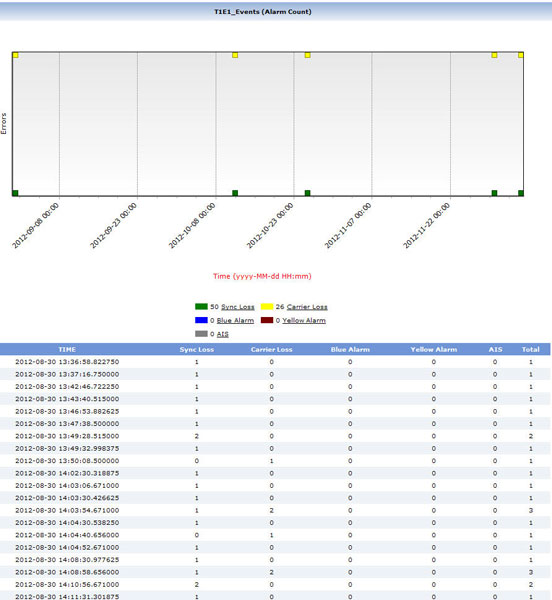Select the earliest yellow marker before 2012-09-08
The height and width of the screenshot is (600, 552).
[15, 55]
